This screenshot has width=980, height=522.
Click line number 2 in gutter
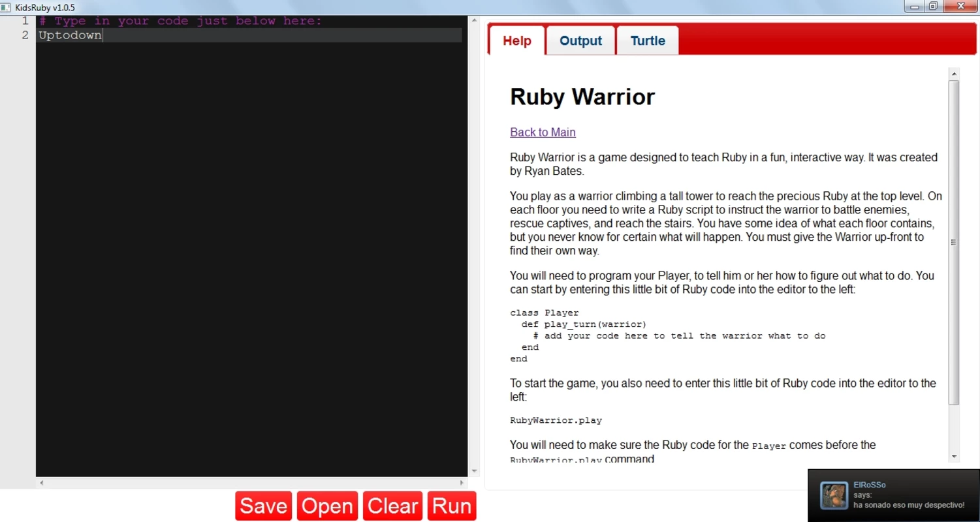point(25,35)
